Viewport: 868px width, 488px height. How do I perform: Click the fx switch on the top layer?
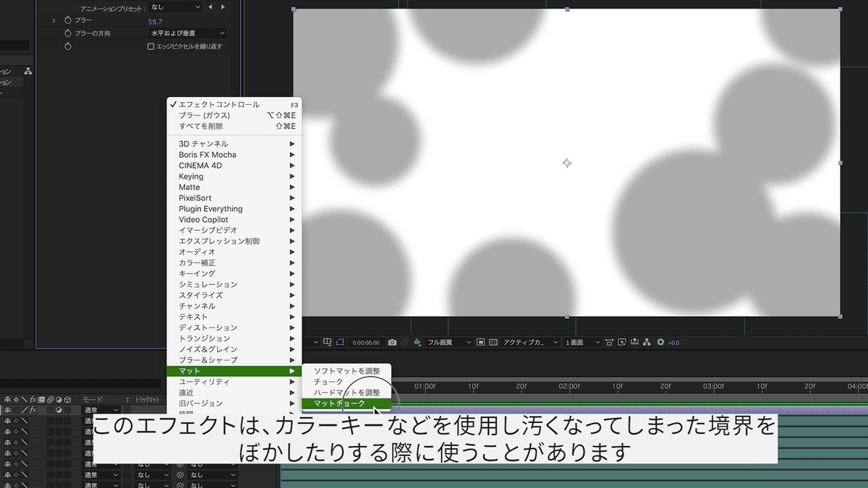[x=33, y=410]
